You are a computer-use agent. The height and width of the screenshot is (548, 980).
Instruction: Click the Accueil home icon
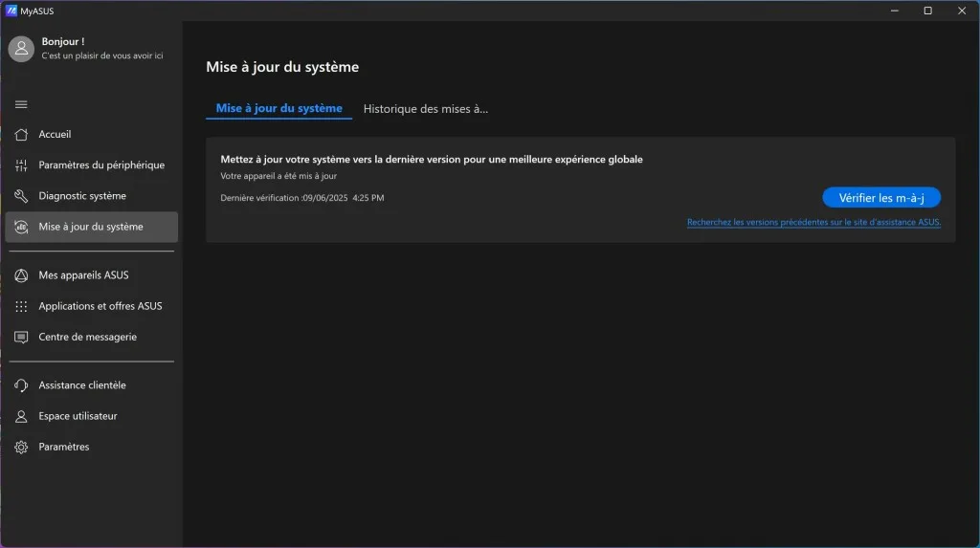[x=21, y=135]
